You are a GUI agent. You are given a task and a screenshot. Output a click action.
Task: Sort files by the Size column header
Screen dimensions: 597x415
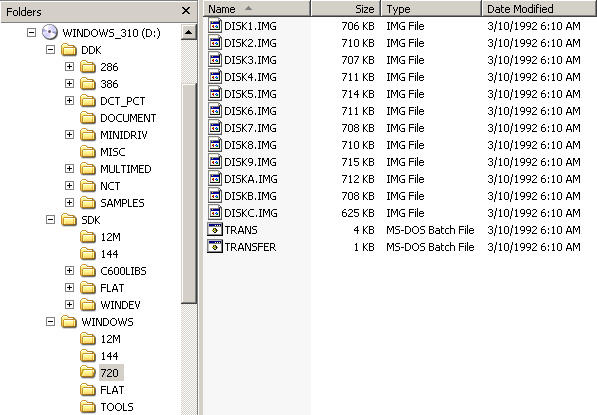(x=346, y=9)
